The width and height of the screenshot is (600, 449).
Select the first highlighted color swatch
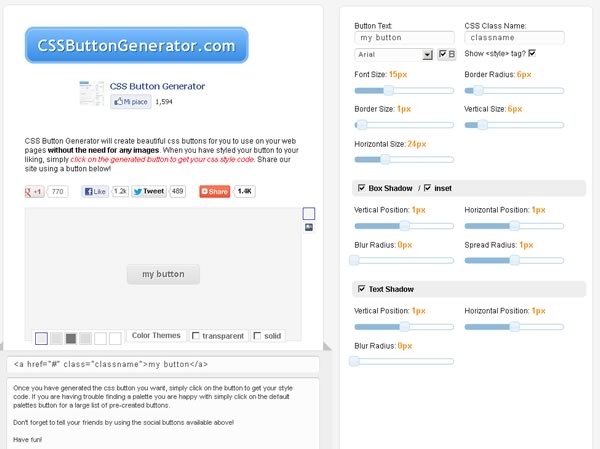pyautogui.click(x=41, y=338)
